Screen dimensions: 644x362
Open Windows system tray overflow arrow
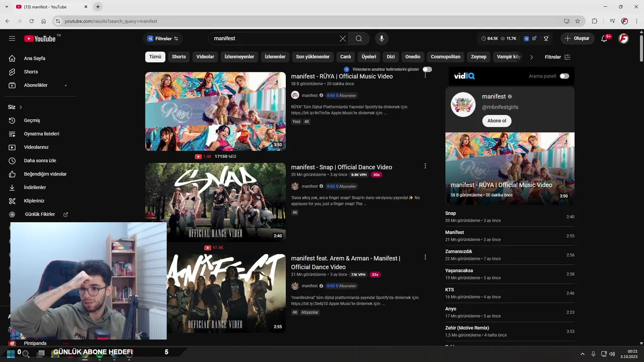[583, 354]
